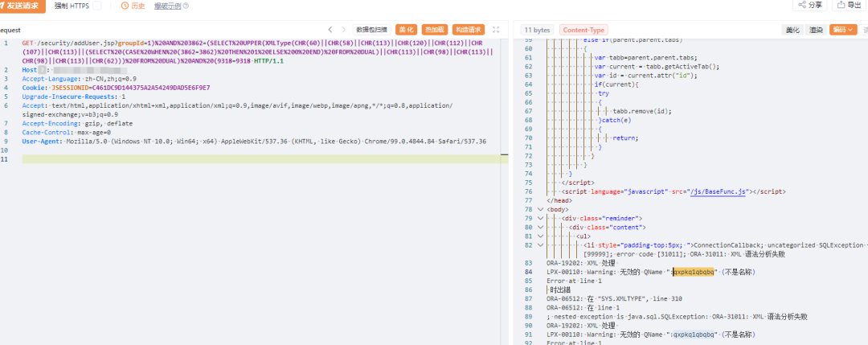Click the Accept-Language header line
The width and height of the screenshot is (868, 345).
coord(79,79)
